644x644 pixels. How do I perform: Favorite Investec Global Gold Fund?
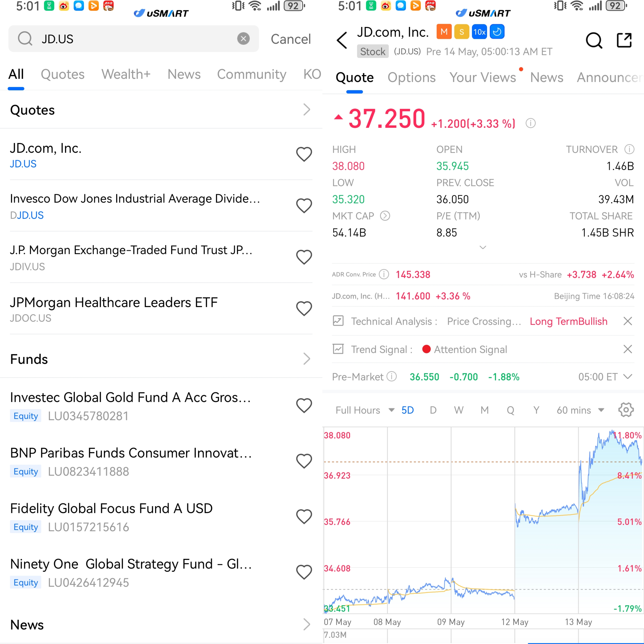point(304,405)
